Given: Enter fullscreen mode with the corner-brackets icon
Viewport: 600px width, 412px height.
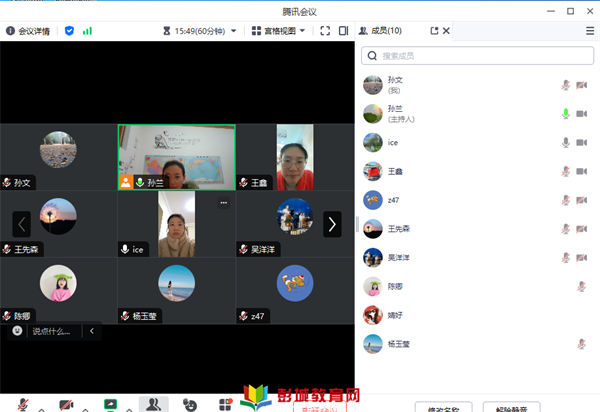Looking at the screenshot, I should pyautogui.click(x=325, y=31).
